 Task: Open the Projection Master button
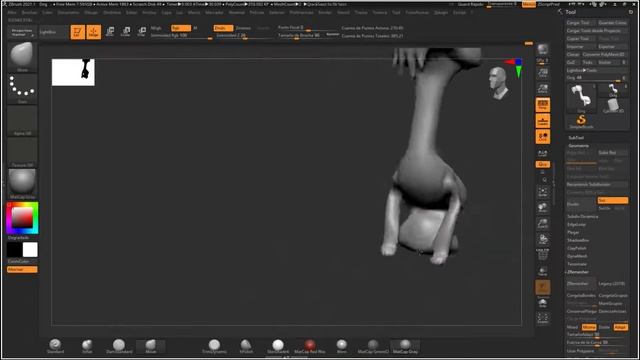[x=22, y=33]
